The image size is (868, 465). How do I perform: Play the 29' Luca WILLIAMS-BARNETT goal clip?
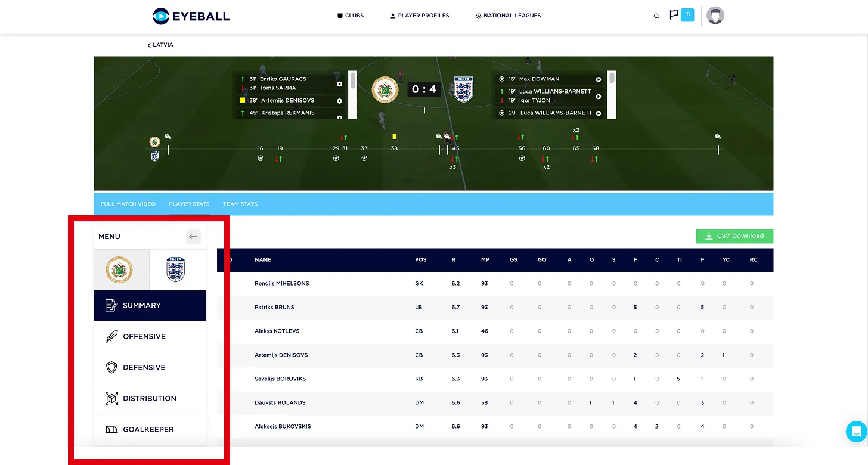pyautogui.click(x=598, y=113)
